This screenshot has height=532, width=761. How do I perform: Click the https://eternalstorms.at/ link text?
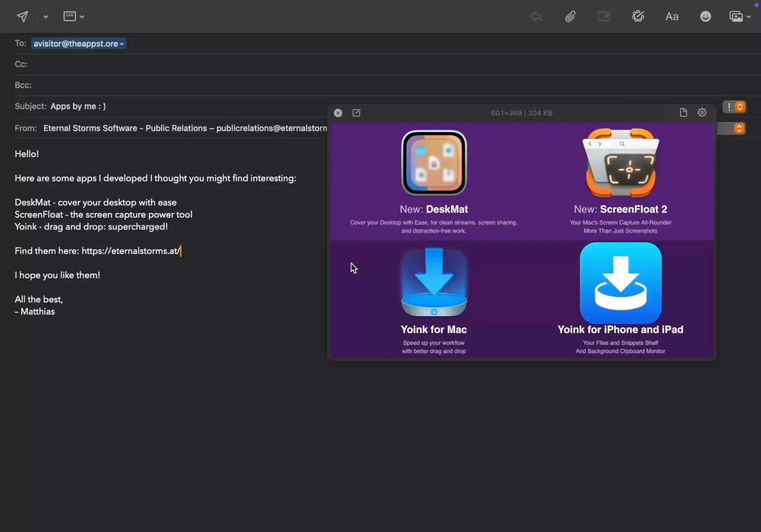point(131,251)
